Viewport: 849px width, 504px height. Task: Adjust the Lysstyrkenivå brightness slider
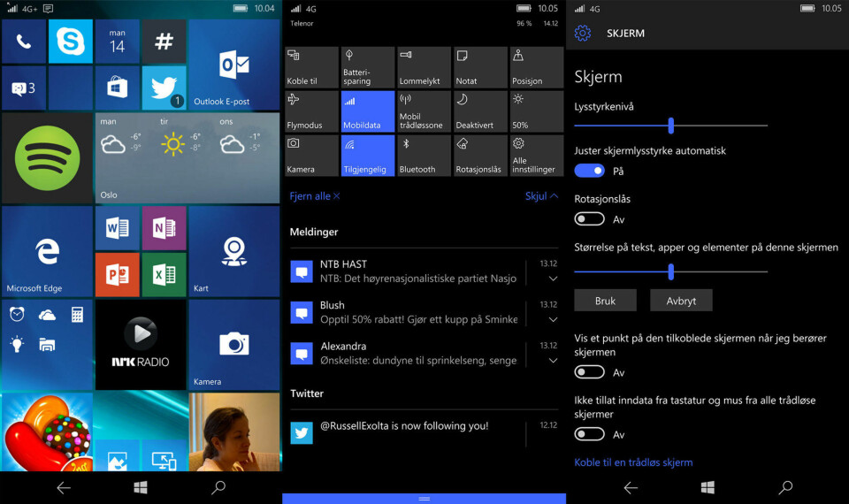pyautogui.click(x=671, y=126)
